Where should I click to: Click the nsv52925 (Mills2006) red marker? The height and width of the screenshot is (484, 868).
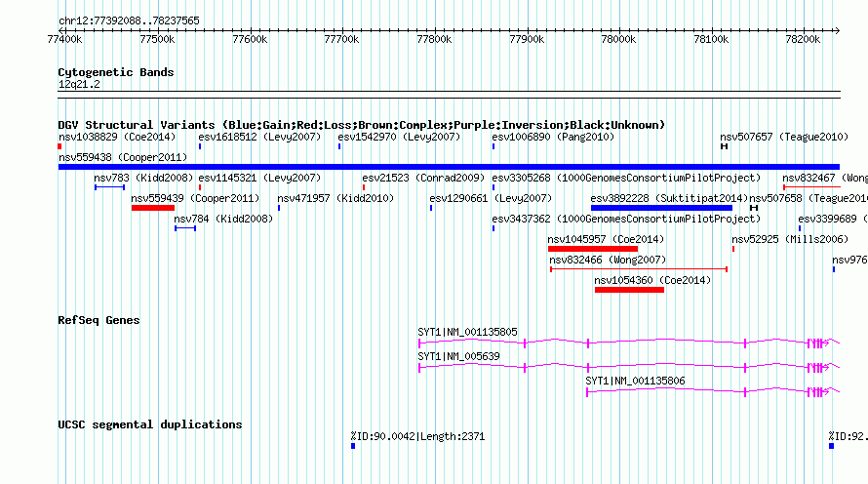733,249
